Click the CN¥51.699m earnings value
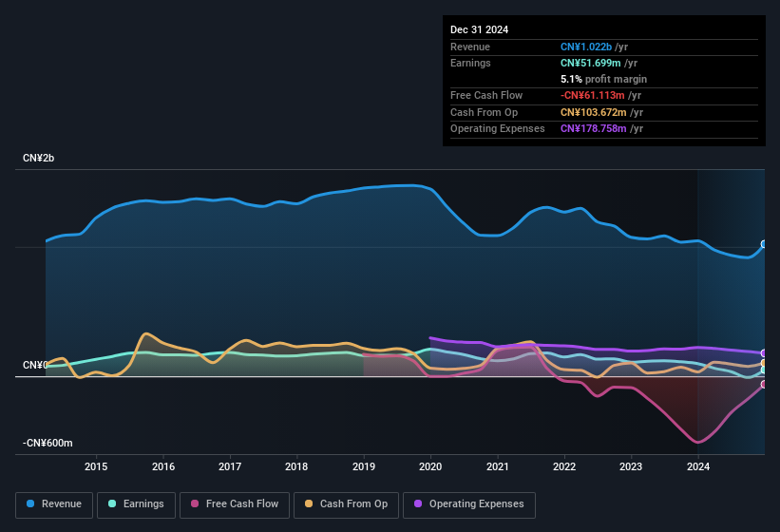The width and height of the screenshot is (780, 532). tap(591, 63)
